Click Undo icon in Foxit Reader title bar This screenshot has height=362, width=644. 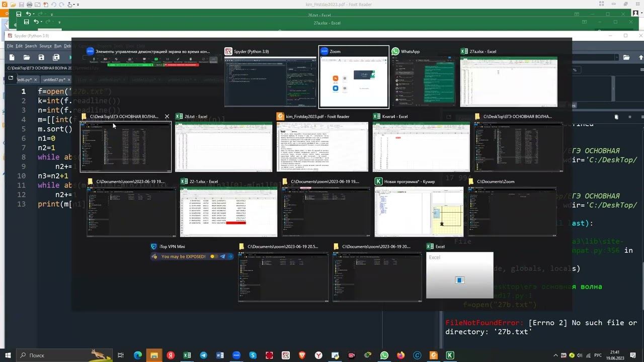coord(53,5)
